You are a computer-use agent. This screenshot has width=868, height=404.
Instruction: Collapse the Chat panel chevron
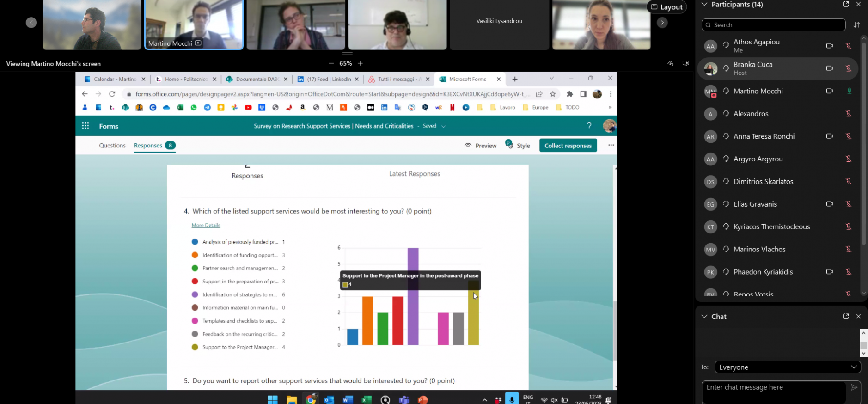point(704,317)
